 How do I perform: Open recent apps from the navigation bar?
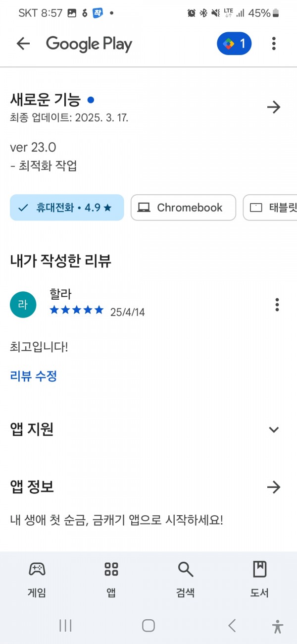pos(65,626)
